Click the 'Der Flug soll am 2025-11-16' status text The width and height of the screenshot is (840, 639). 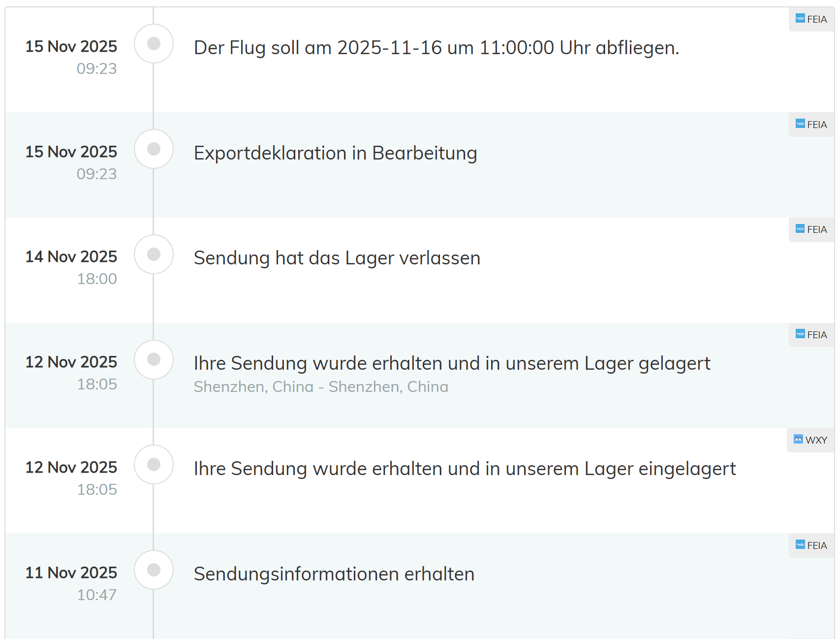pos(436,48)
